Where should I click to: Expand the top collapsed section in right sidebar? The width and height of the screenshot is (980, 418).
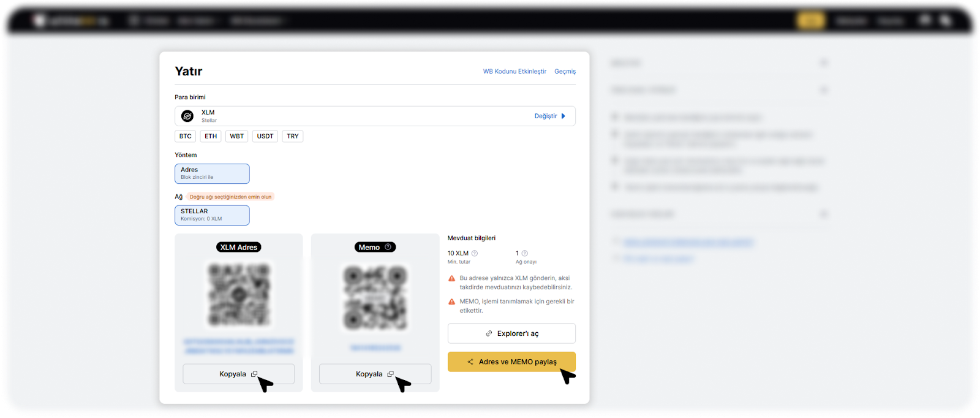coord(824,63)
